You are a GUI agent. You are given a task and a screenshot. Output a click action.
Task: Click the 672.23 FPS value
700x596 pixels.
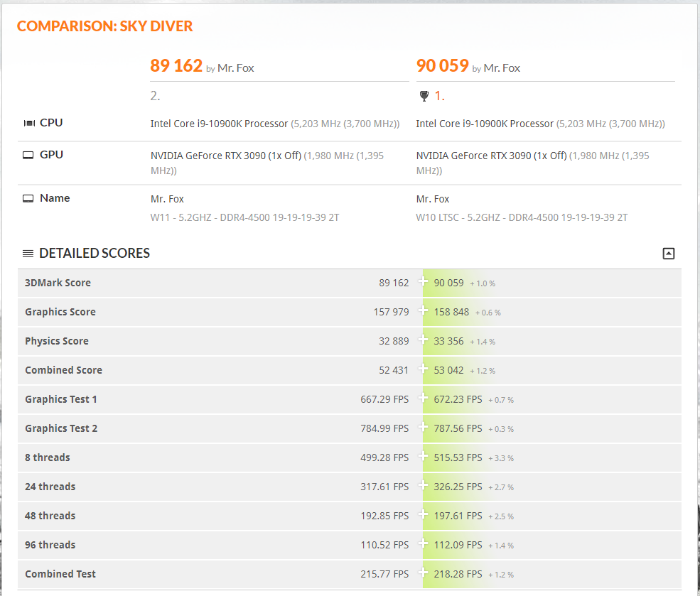click(458, 399)
